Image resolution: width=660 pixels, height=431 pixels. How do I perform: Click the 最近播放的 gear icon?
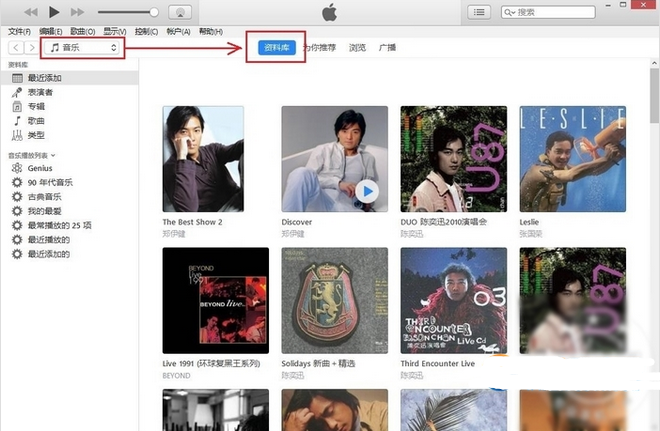coord(17,239)
